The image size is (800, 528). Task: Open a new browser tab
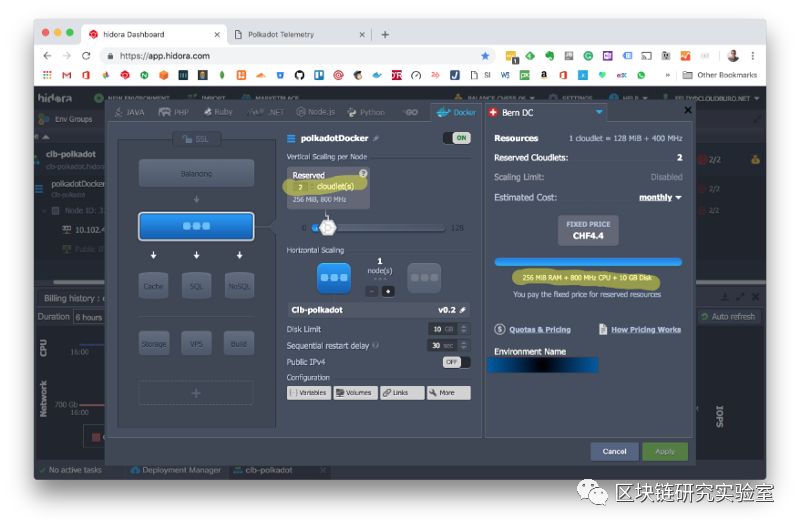click(385, 35)
